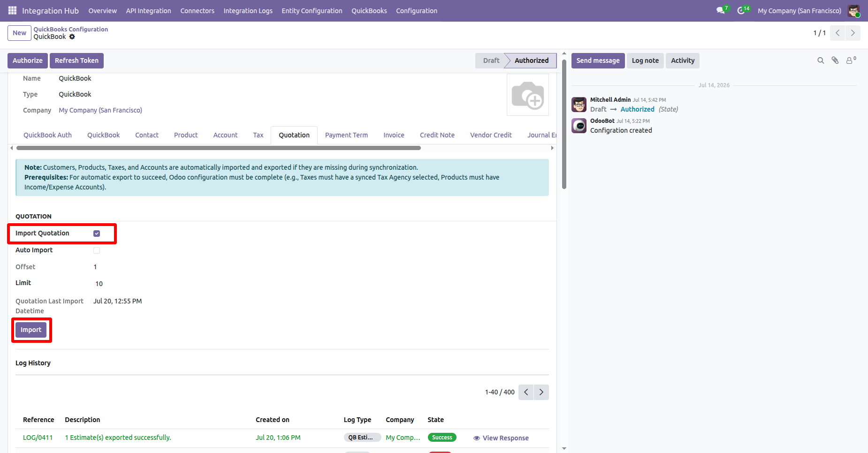
Task: Attach files with paperclip icon
Action: click(x=835, y=60)
